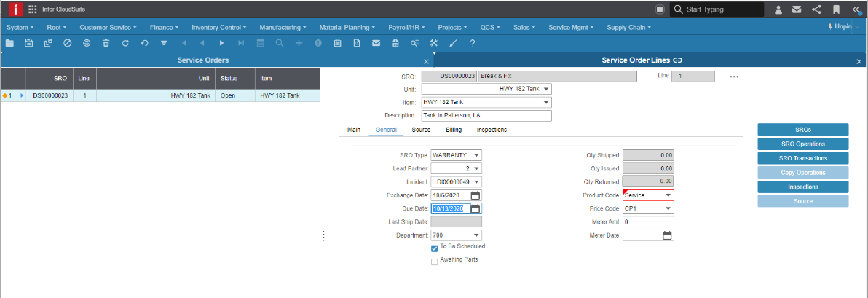Open the app grid menu icon
The width and height of the screenshot is (868, 298).
pyautogui.click(x=33, y=9)
